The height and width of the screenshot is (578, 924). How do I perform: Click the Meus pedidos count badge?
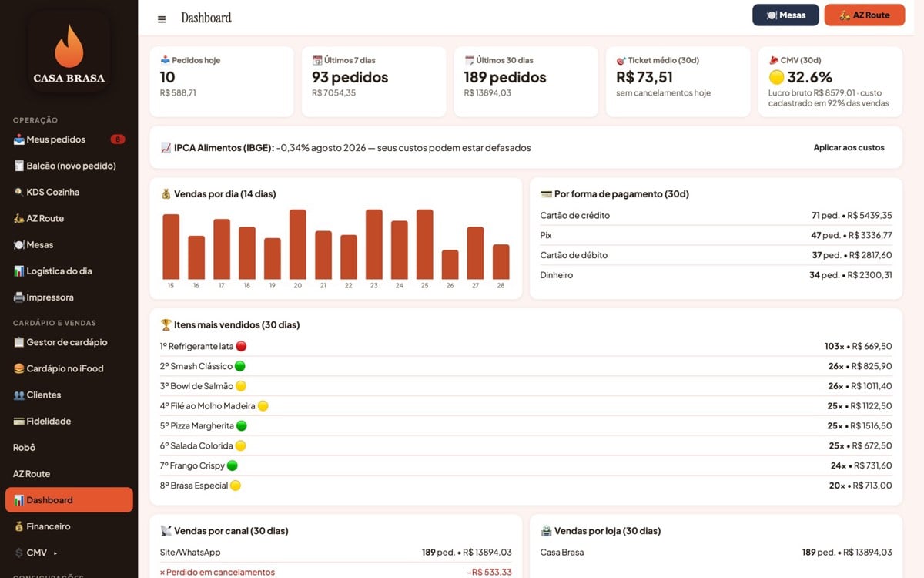pos(118,139)
